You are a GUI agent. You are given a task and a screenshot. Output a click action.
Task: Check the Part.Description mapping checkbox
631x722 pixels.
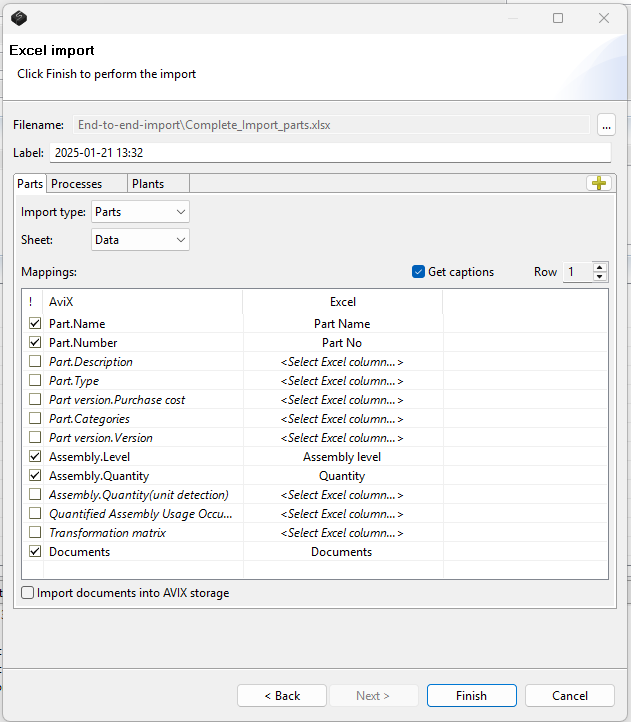tap(36, 362)
